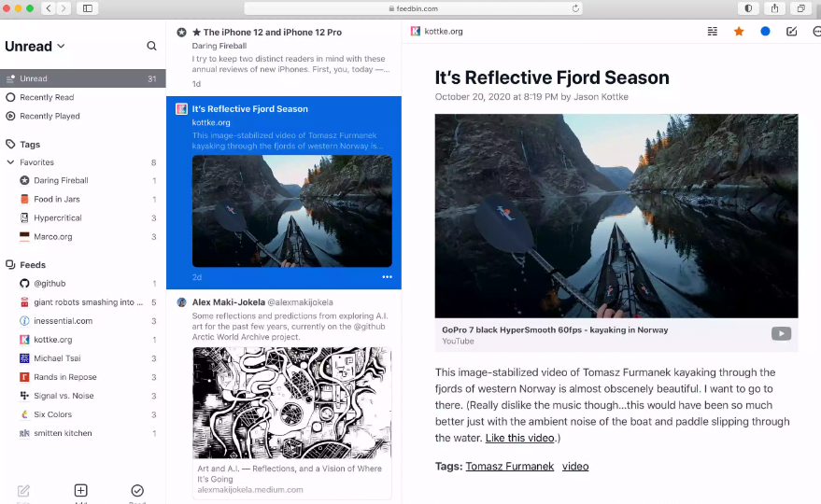Toggle the blue unread dot indicator
The width and height of the screenshot is (821, 504).
[765, 31]
